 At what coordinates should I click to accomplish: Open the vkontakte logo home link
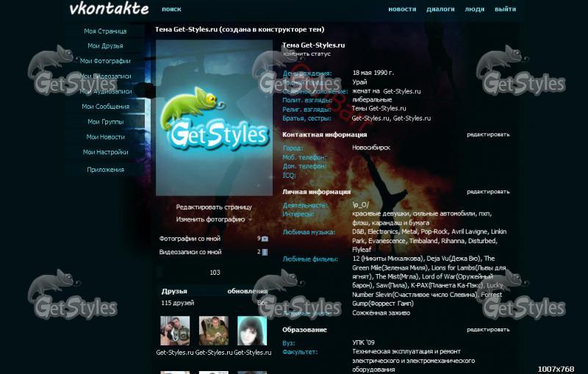tap(109, 9)
